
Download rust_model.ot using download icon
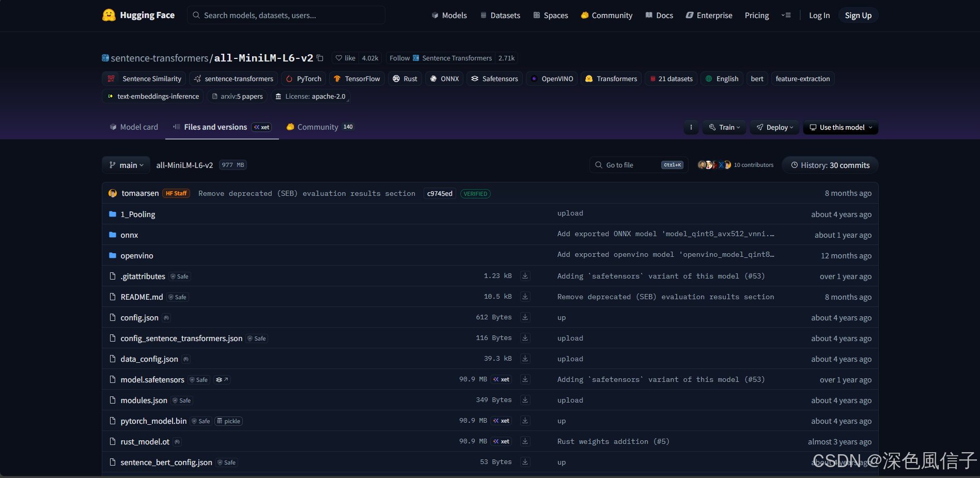coord(525,441)
